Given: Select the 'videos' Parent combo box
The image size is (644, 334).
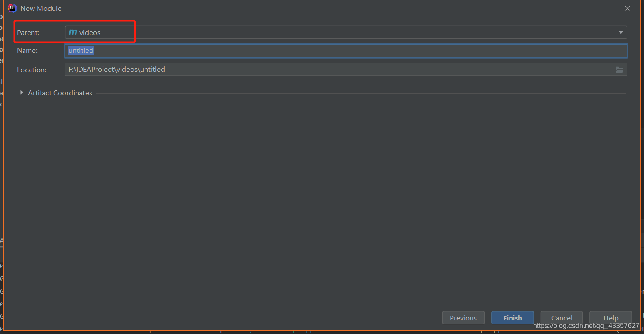Looking at the screenshot, I should (x=346, y=32).
